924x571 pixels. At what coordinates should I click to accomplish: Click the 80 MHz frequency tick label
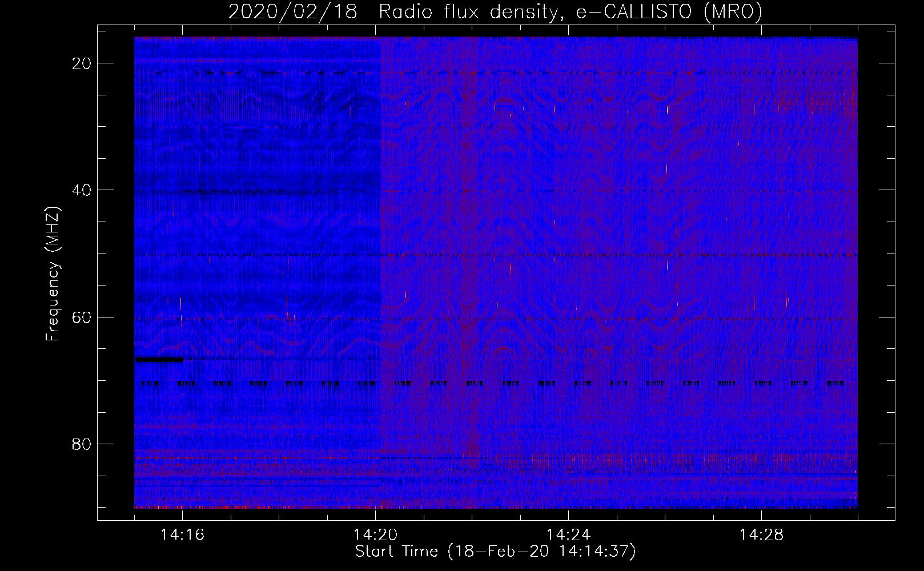pos(82,444)
